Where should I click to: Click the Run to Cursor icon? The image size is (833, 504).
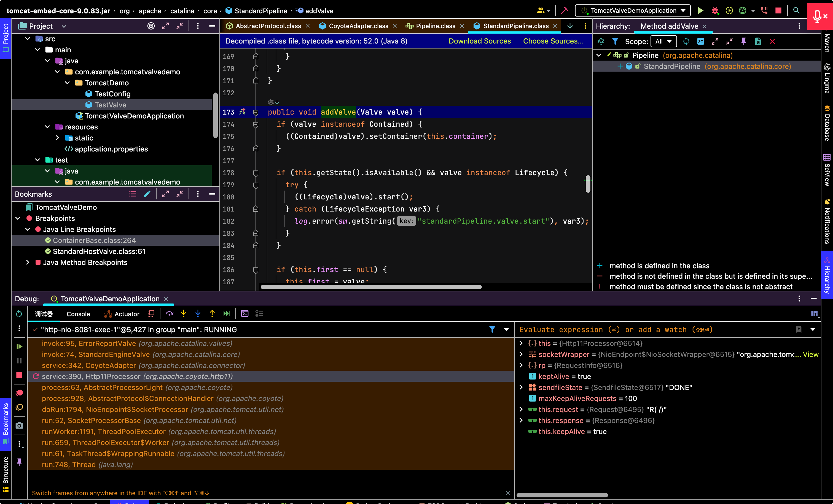pos(227,314)
